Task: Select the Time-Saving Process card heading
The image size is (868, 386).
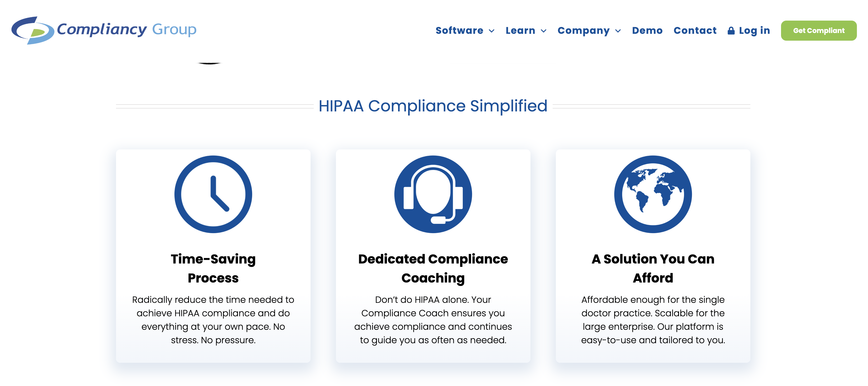Action: tap(213, 268)
